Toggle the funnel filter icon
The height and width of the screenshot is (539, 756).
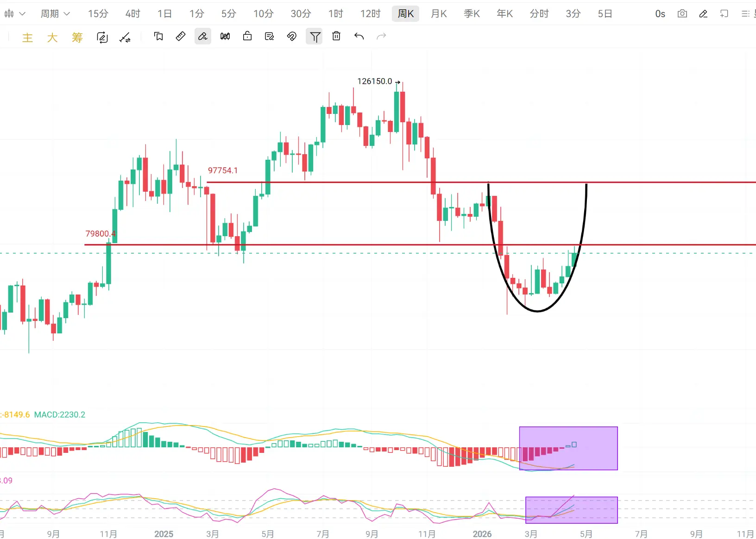314,36
